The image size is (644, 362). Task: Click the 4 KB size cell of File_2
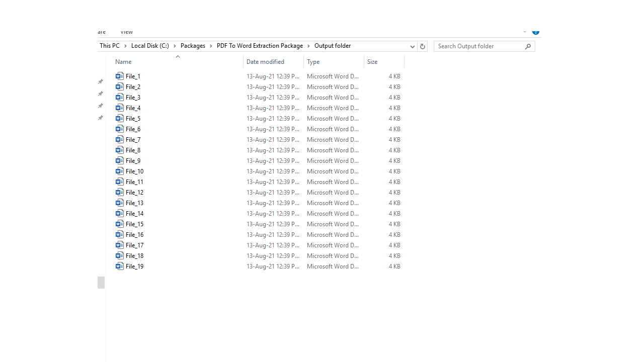[x=394, y=87]
